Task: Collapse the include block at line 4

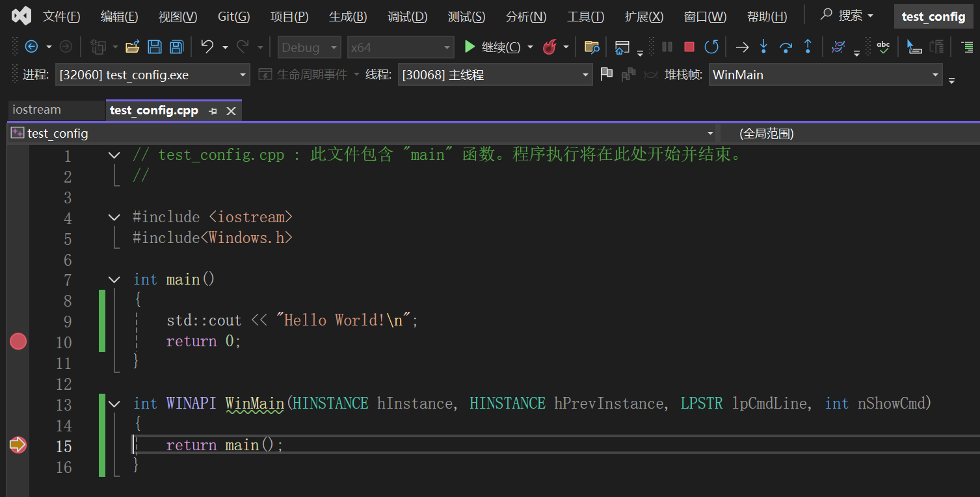Action: pyautogui.click(x=114, y=217)
